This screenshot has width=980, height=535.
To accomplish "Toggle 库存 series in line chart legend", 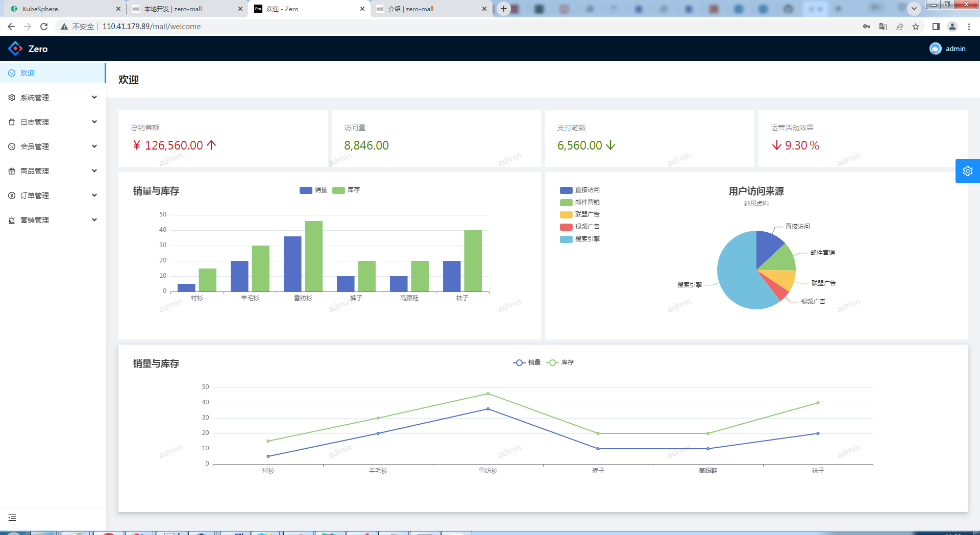I will [560, 362].
